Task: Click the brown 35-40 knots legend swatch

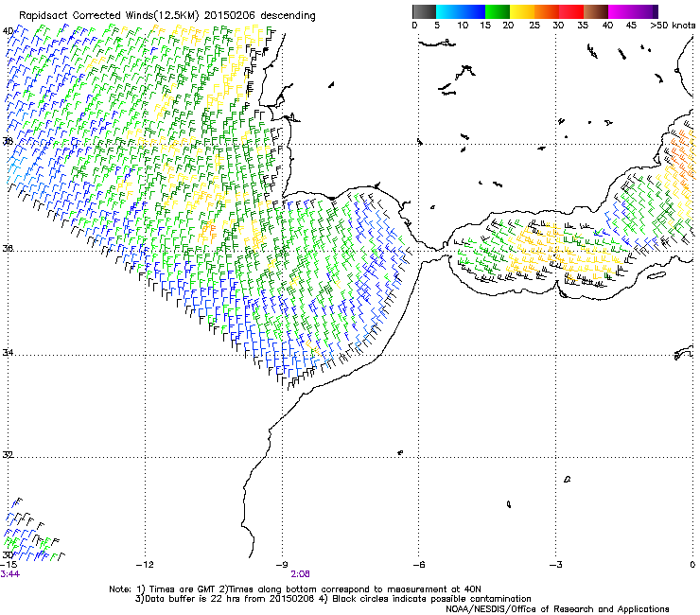Action: (x=596, y=11)
